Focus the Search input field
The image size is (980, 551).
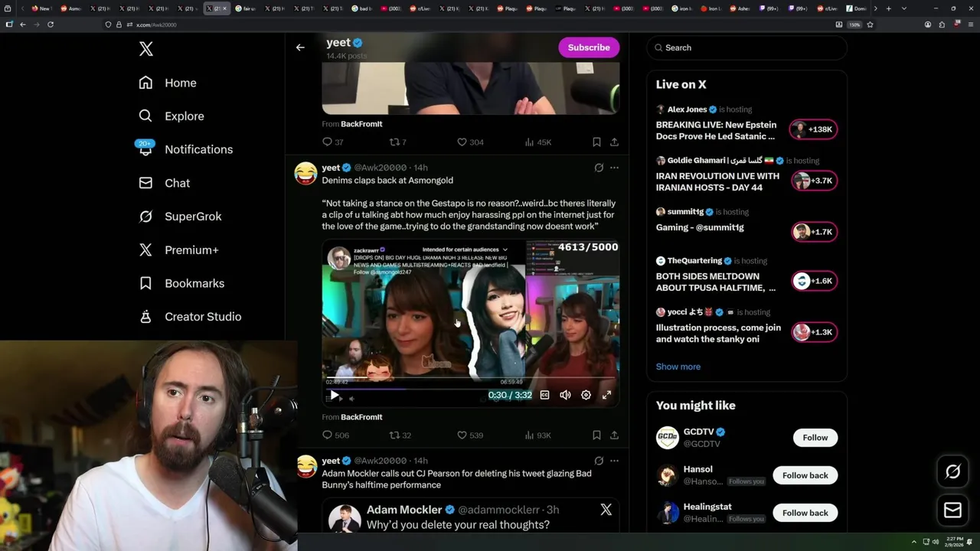pyautogui.click(x=747, y=47)
